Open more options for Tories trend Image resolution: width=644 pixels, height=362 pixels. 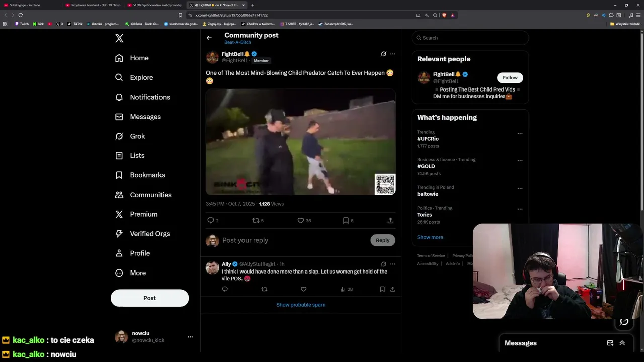click(x=520, y=209)
